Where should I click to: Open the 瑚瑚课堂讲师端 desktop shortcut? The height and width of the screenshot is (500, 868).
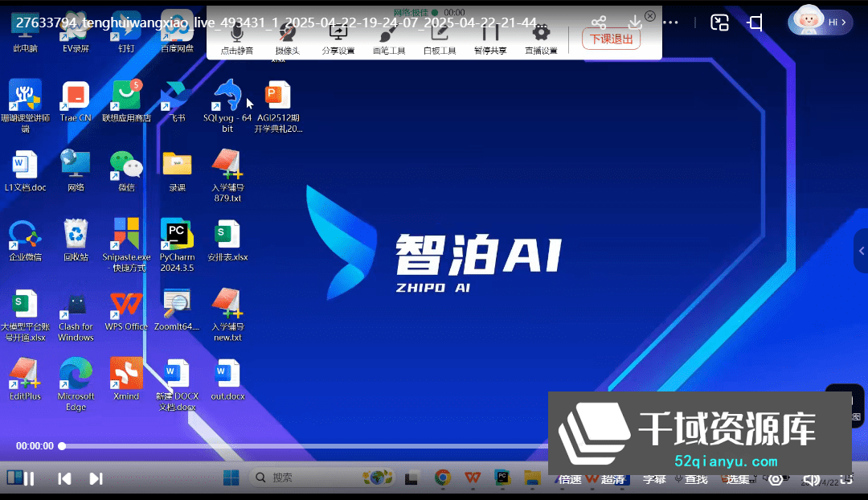point(25,106)
